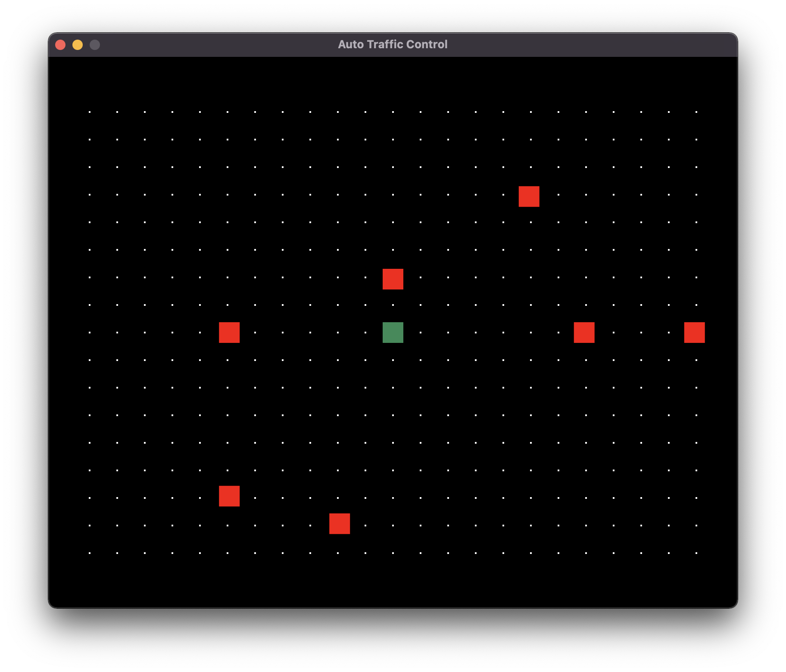Click the bottommost red square in the grid
This screenshot has height=672, width=786.
[339, 523]
